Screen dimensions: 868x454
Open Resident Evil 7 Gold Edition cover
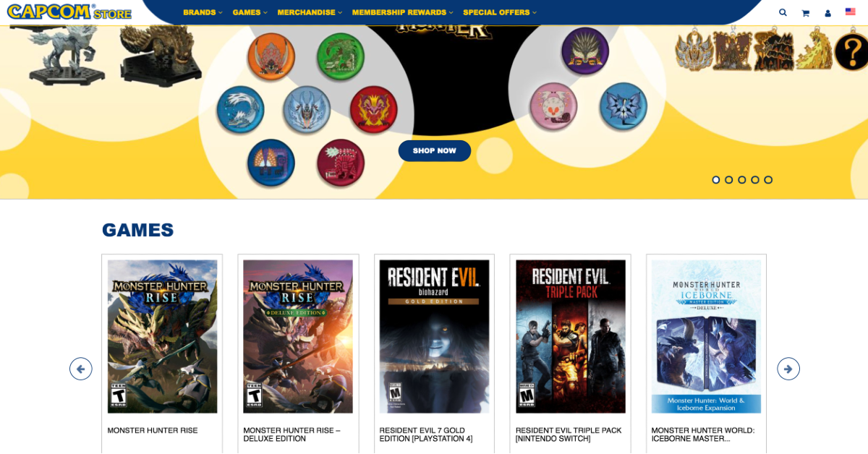[x=434, y=336]
